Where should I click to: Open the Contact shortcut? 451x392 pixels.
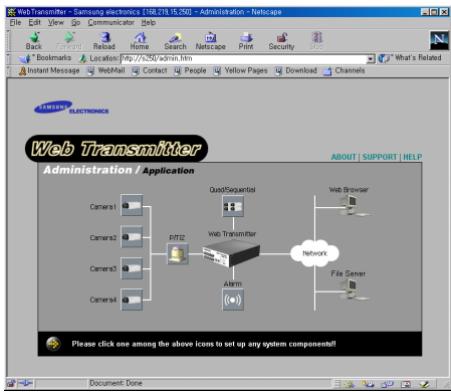149,71
